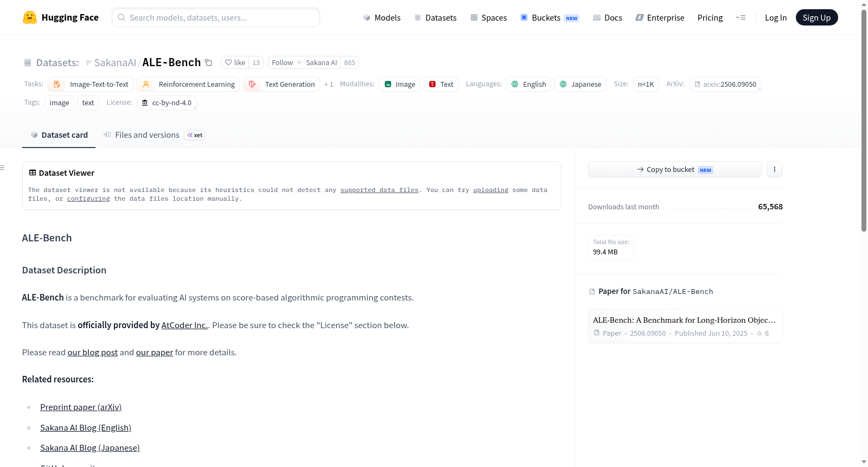Open the left sidebar table of contents icon
This screenshot has height=467, width=868.
[x=3, y=168]
